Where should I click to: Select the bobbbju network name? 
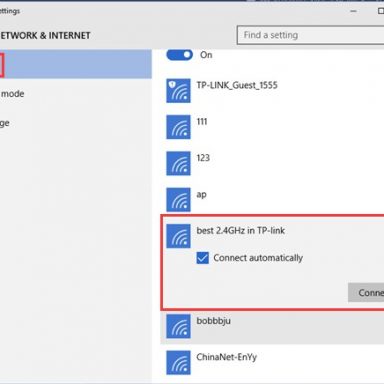pos(214,321)
